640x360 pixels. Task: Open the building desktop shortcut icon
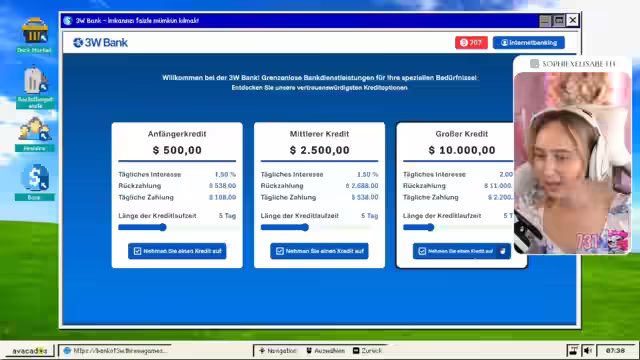tap(35, 87)
